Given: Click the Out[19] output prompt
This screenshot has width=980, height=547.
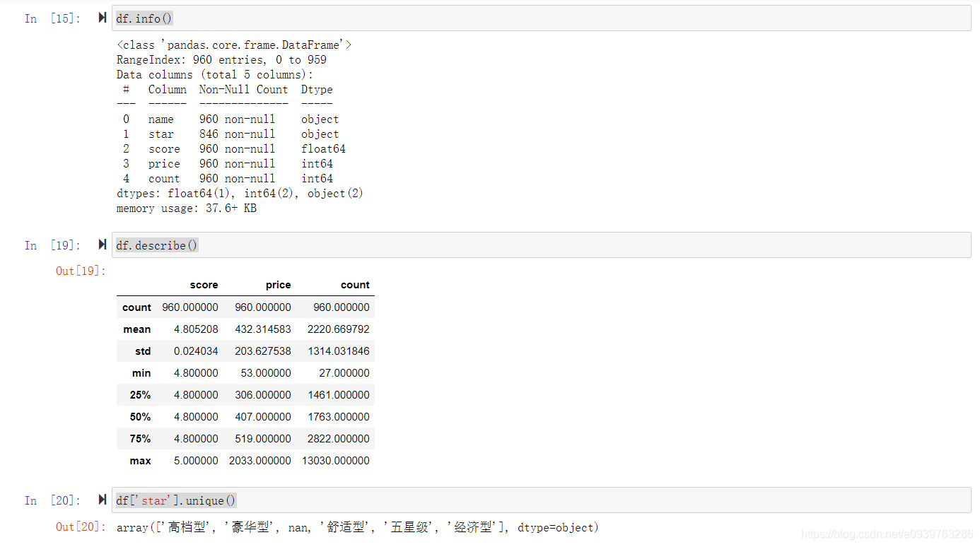Looking at the screenshot, I should [x=81, y=271].
